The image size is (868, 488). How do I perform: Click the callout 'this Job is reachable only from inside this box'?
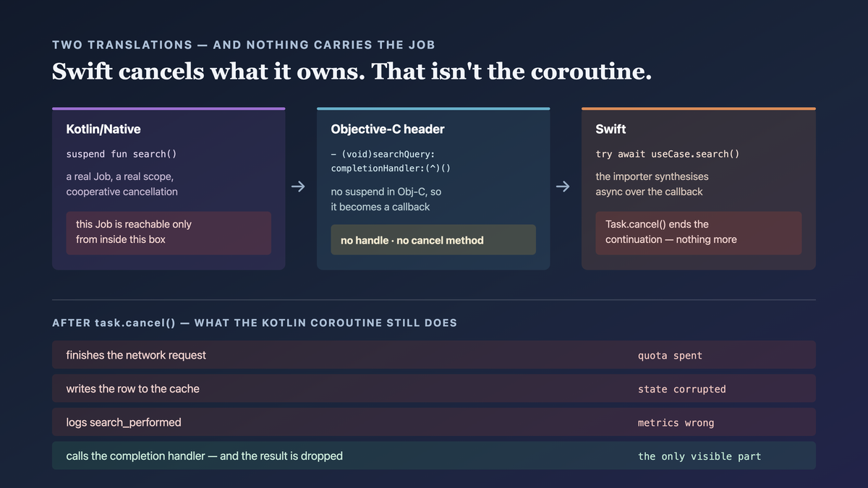click(169, 233)
